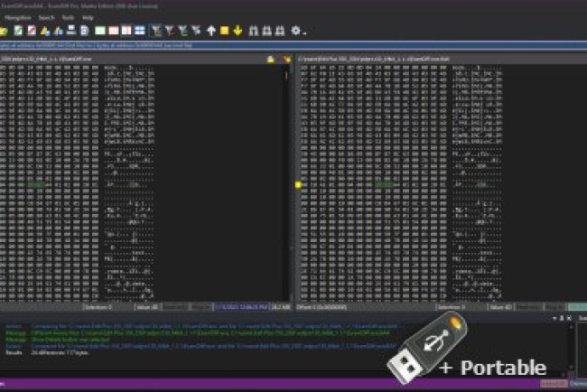Click the last binoculars search icon
587x392 pixels.
280,31
